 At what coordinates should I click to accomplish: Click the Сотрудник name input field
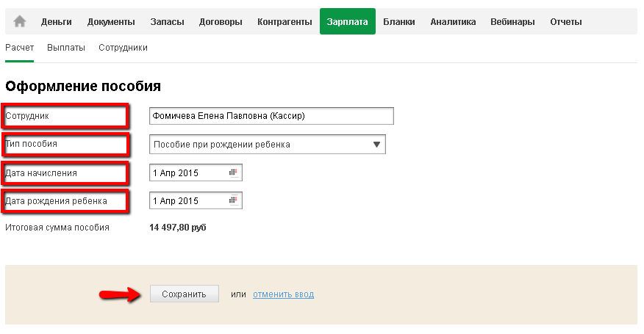pos(271,116)
